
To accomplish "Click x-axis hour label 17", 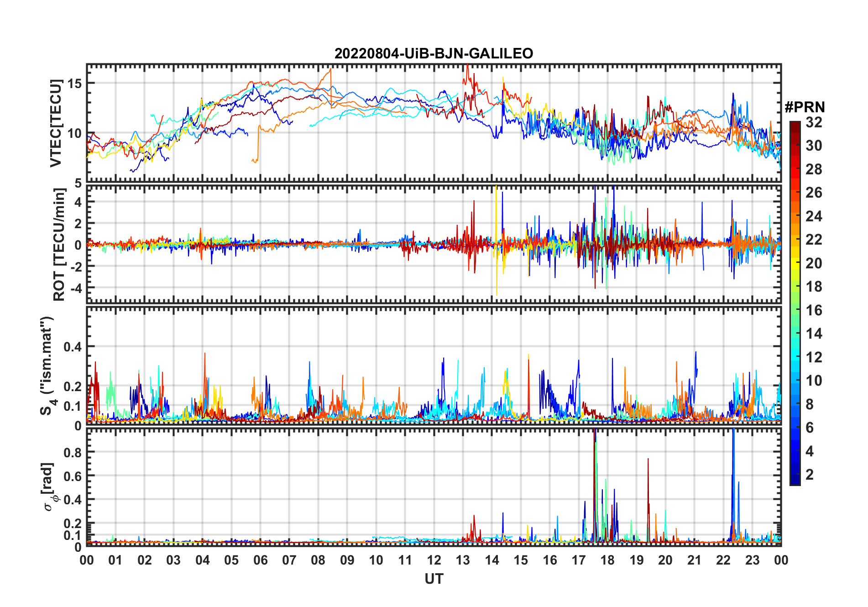I will click(x=579, y=560).
